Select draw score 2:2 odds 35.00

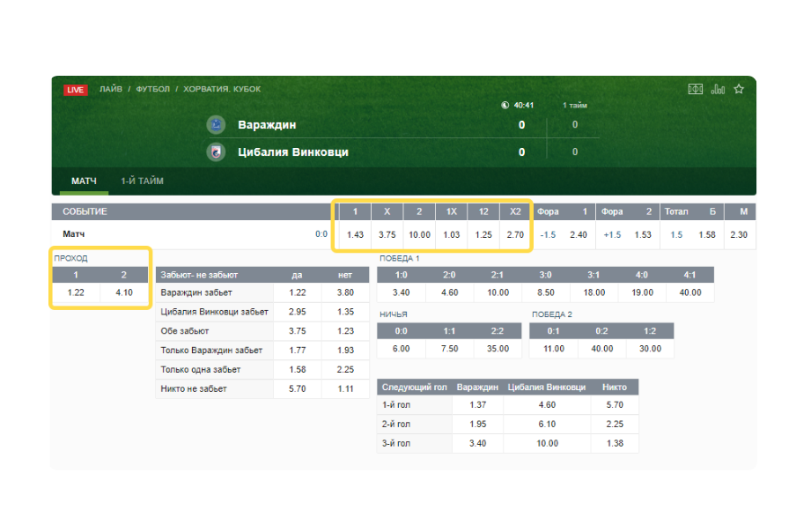click(498, 349)
